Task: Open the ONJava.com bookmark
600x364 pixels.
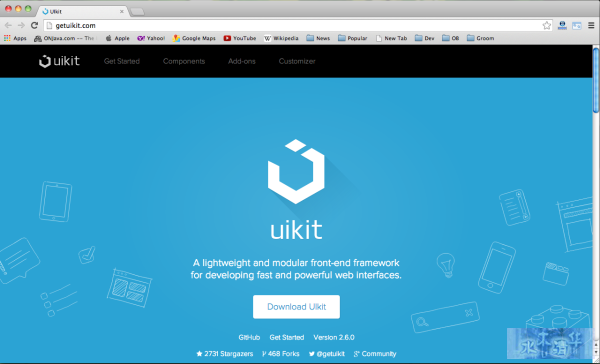Action: click(64, 38)
